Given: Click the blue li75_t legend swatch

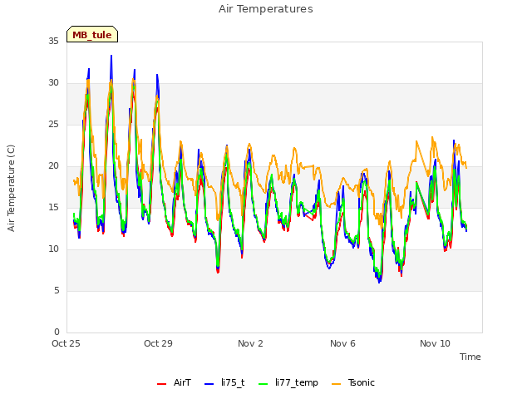Looking at the screenshot, I should click(x=209, y=384).
